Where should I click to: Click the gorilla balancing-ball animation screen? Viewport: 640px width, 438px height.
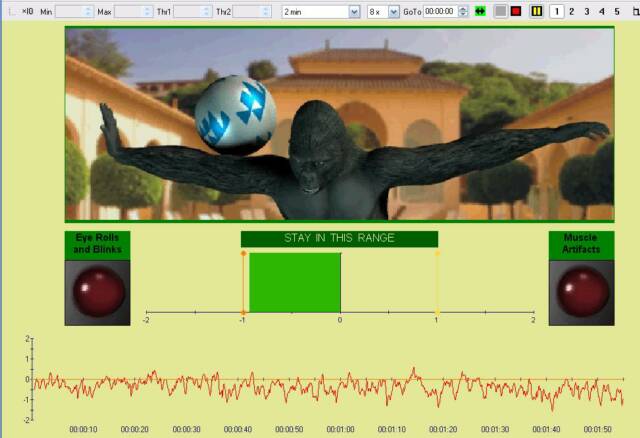[340, 124]
